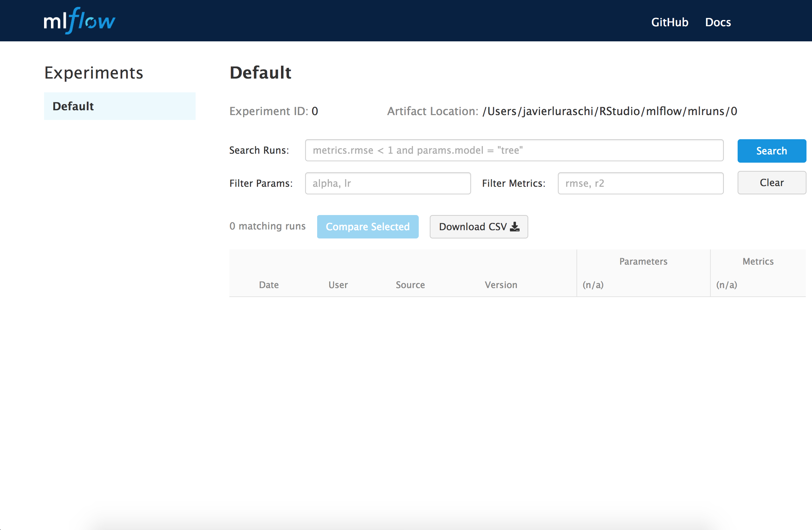The width and height of the screenshot is (812, 530).
Task: Click the Compare Selected button
Action: pyautogui.click(x=367, y=227)
